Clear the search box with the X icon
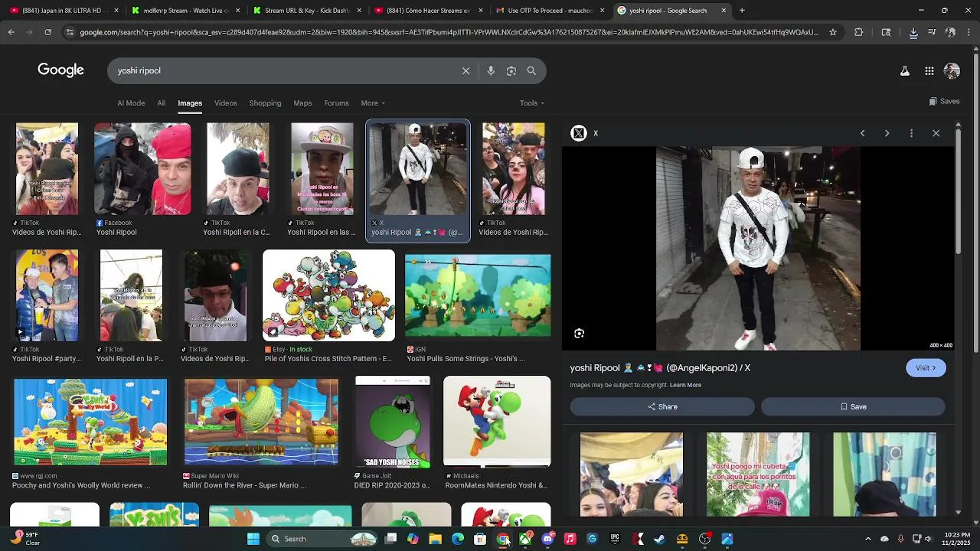This screenshot has height=551, width=980. (x=465, y=70)
